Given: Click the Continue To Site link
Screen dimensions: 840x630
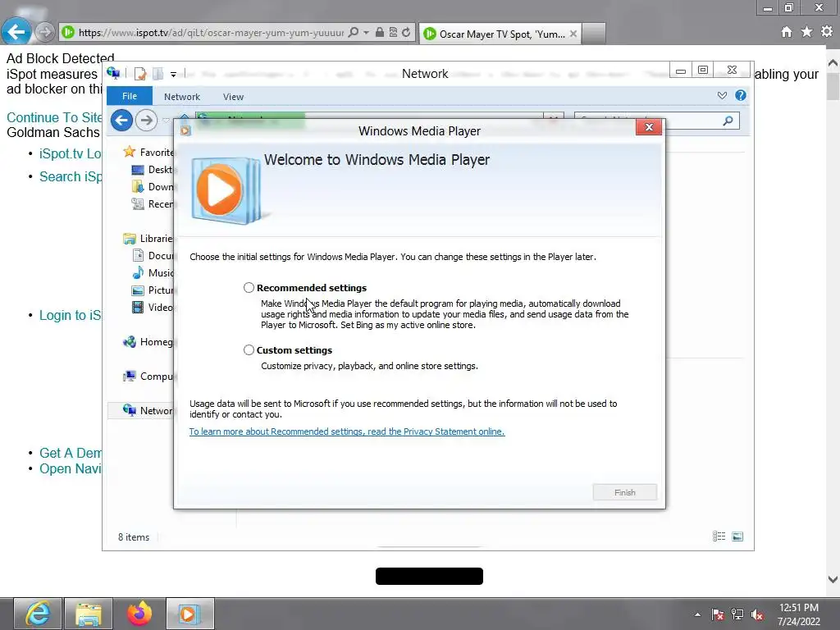Looking at the screenshot, I should [54, 117].
